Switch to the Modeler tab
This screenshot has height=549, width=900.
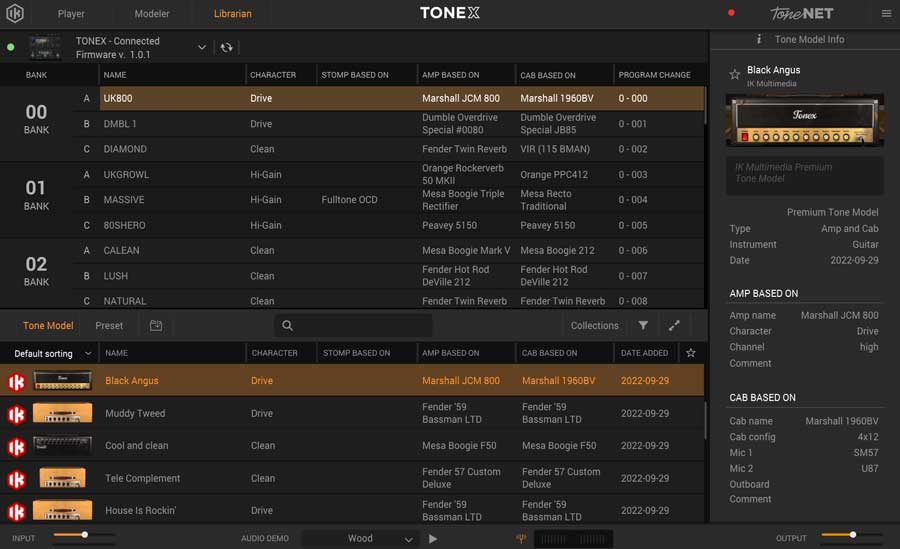(x=152, y=14)
